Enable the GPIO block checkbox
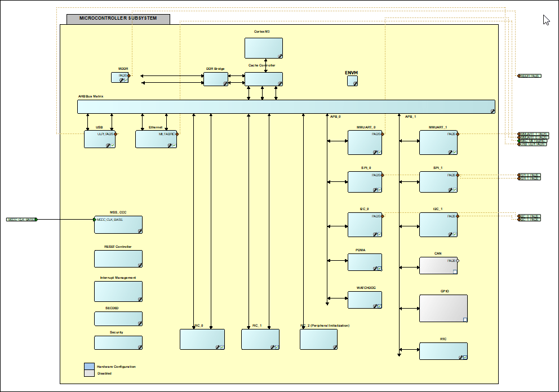The image size is (559, 392). tap(465, 319)
